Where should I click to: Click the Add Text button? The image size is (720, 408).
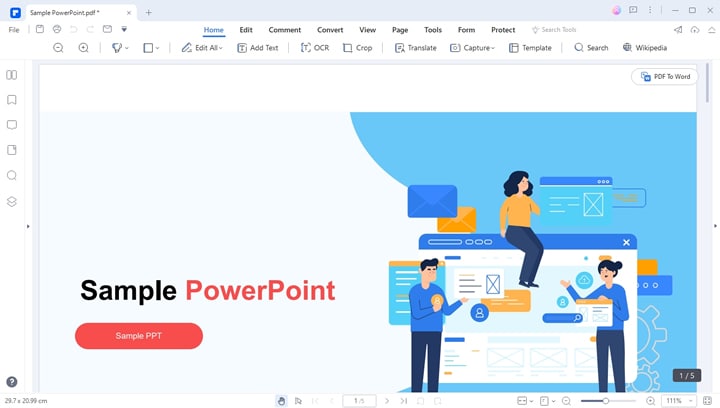point(258,48)
